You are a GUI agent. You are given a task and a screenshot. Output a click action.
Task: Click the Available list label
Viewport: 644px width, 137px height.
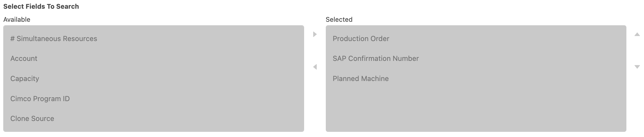17,20
